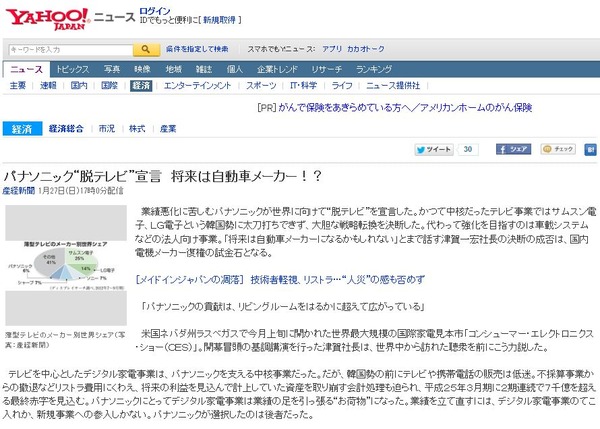
Task: Click the tweet count 30 bubble
Action: pyautogui.click(x=468, y=149)
